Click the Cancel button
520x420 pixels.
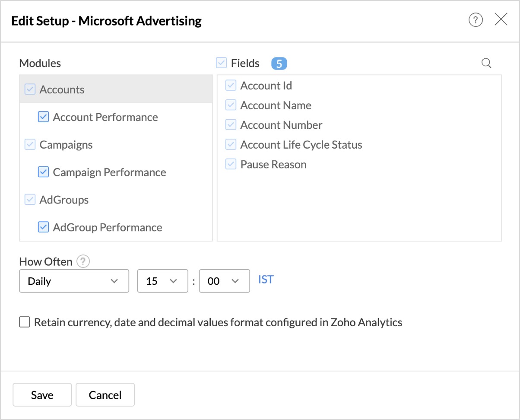pos(105,395)
